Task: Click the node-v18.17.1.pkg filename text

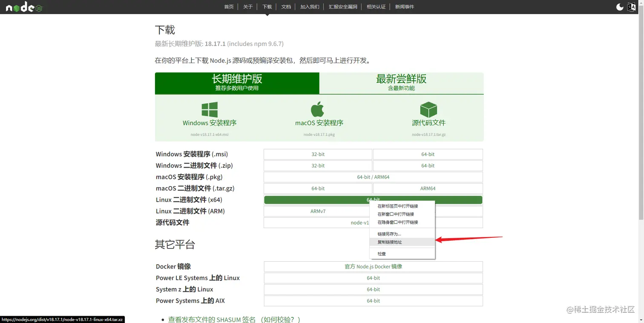Action: click(319, 135)
